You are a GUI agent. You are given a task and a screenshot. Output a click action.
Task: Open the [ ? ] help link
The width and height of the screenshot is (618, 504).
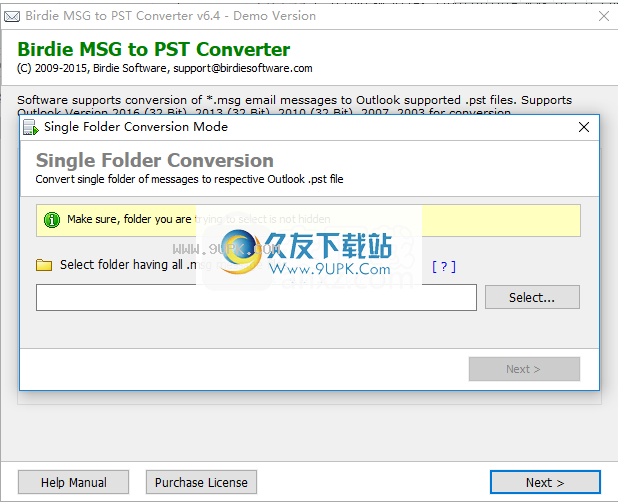pyautogui.click(x=444, y=267)
